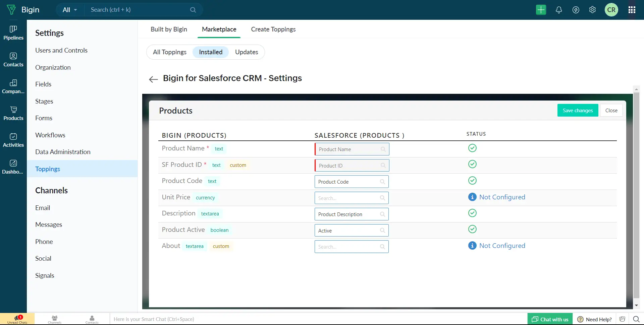
Task: Open the Create Toppings tab
Action: pos(273,29)
